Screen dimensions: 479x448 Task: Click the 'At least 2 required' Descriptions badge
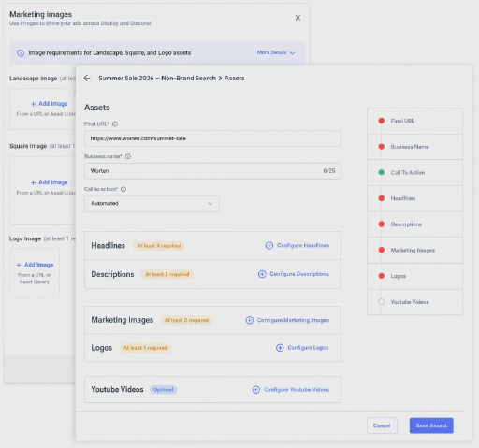tap(167, 274)
